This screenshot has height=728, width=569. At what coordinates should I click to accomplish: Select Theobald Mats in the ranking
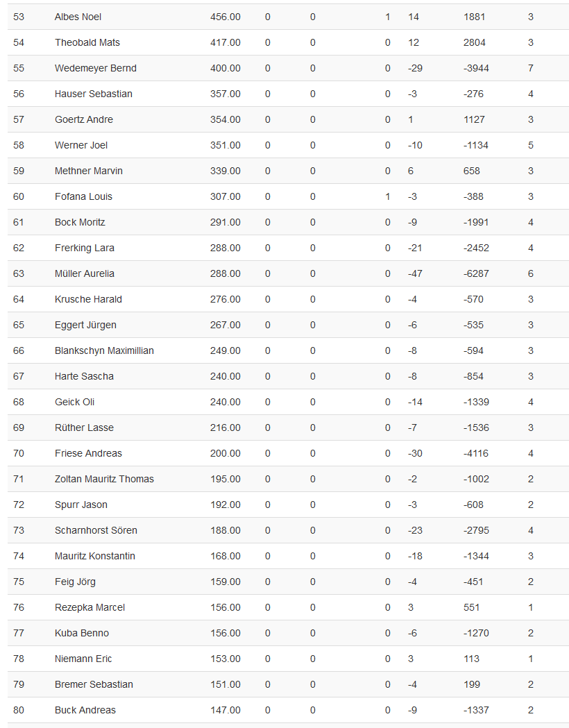coord(87,42)
